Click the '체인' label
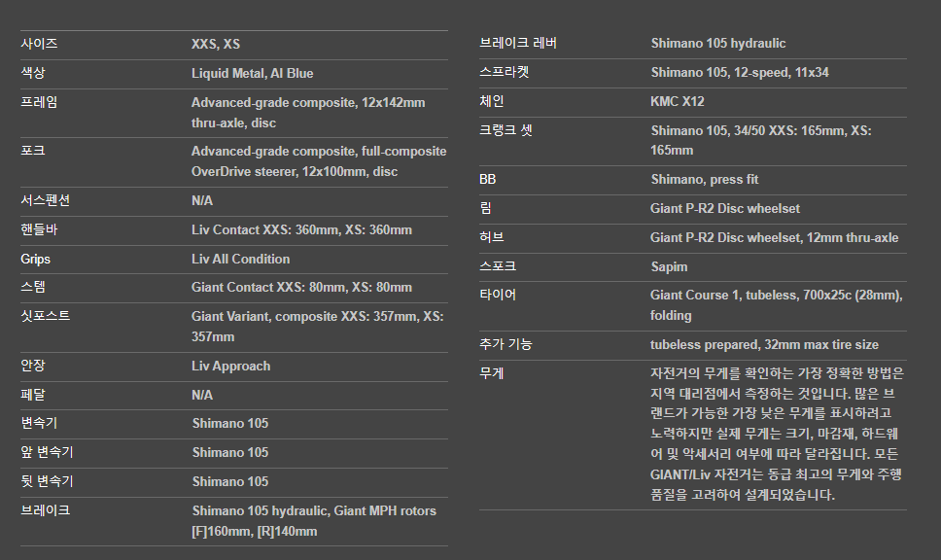 [x=492, y=101]
